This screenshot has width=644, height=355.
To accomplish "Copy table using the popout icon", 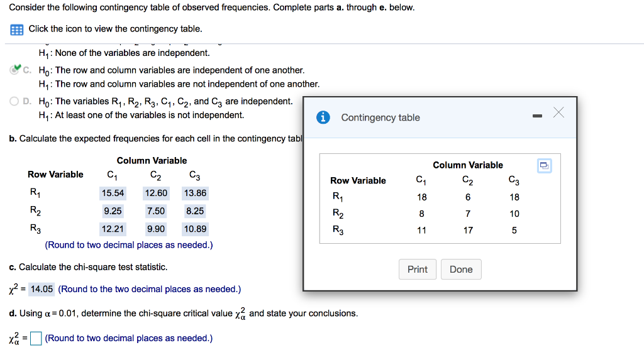I will click(x=544, y=166).
